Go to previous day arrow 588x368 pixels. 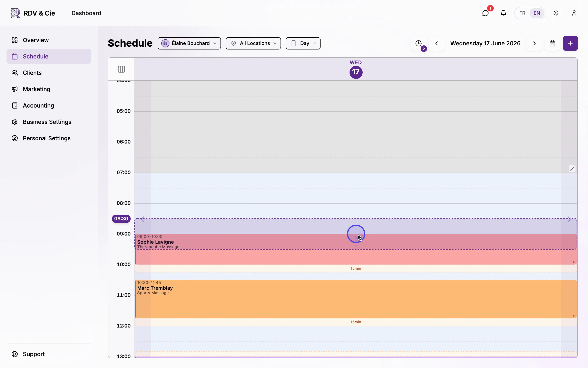click(x=436, y=43)
